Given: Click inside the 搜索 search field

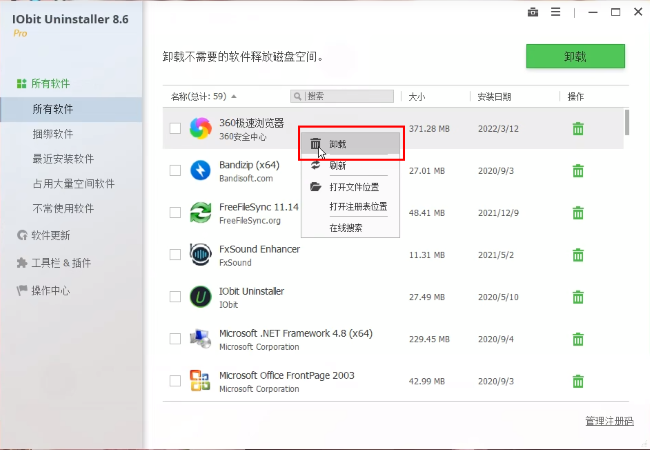Looking at the screenshot, I should [x=342, y=97].
